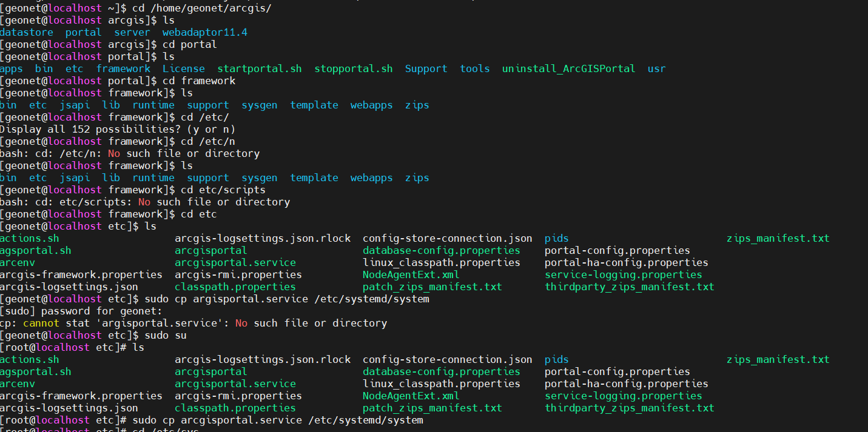Click the 'bash: cd: /etc/n' error line

[x=130, y=153]
